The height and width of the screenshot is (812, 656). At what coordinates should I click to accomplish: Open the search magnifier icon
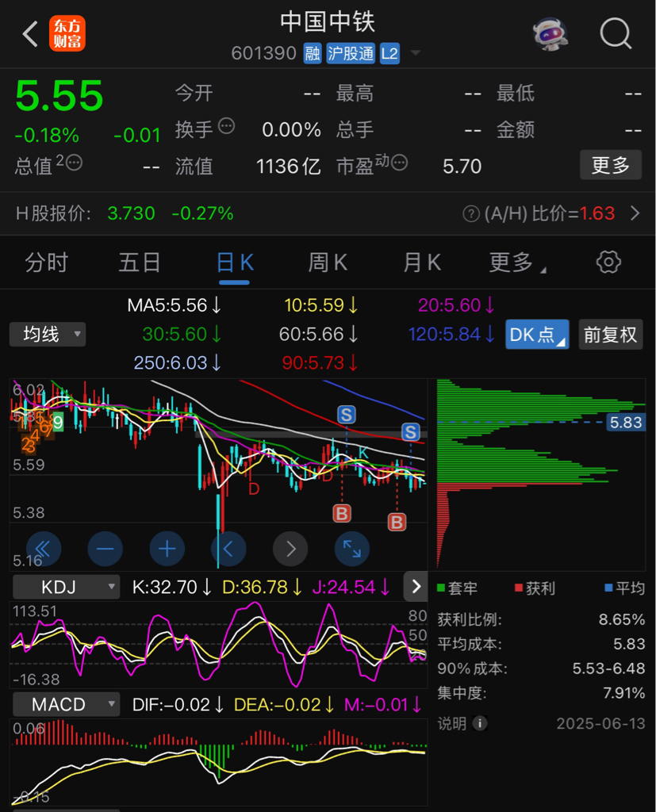616,33
